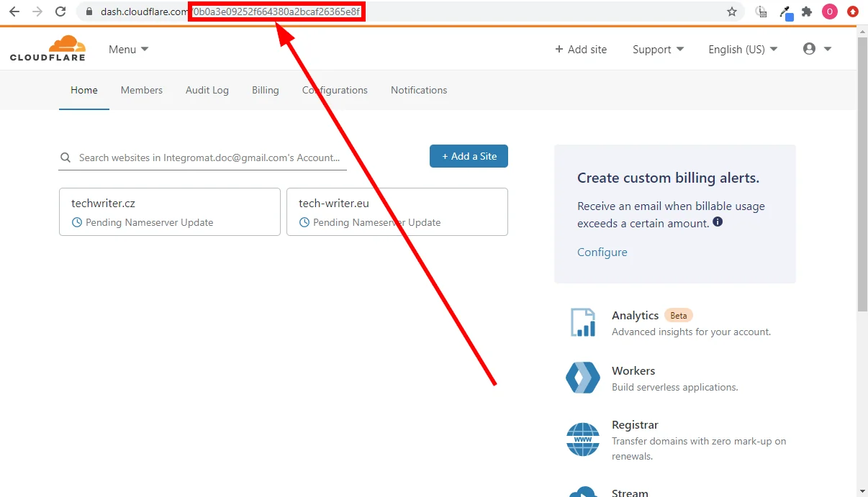Switch to the Members tab
Viewport: 868px width, 497px height.
142,90
